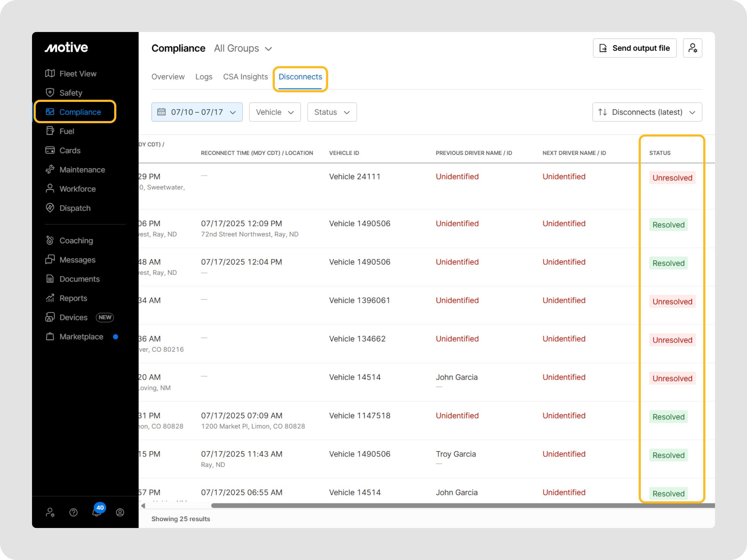The image size is (747, 560).
Task: Switch to the Overview tab
Action: [168, 77]
